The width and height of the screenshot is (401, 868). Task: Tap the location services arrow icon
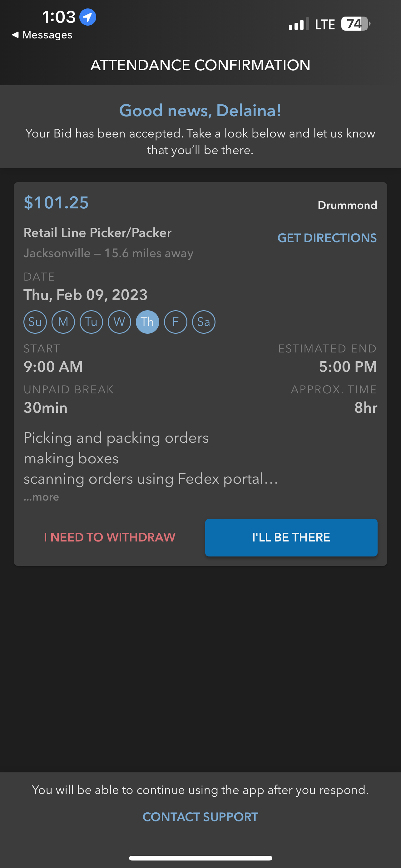pos(87,17)
